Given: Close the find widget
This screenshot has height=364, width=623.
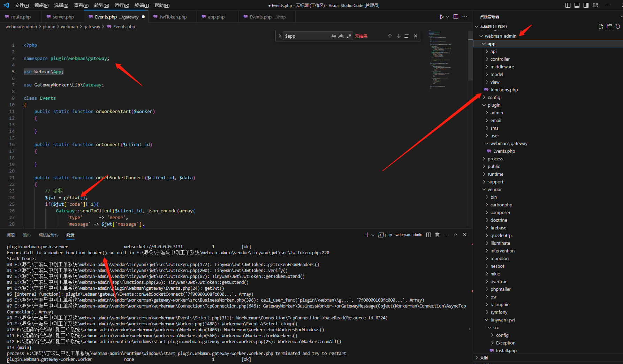Looking at the screenshot, I should (x=416, y=36).
